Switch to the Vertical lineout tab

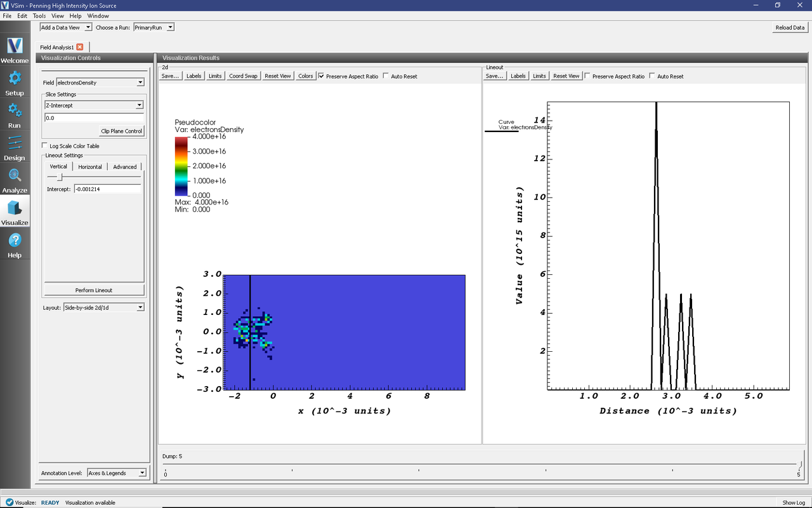click(x=58, y=166)
